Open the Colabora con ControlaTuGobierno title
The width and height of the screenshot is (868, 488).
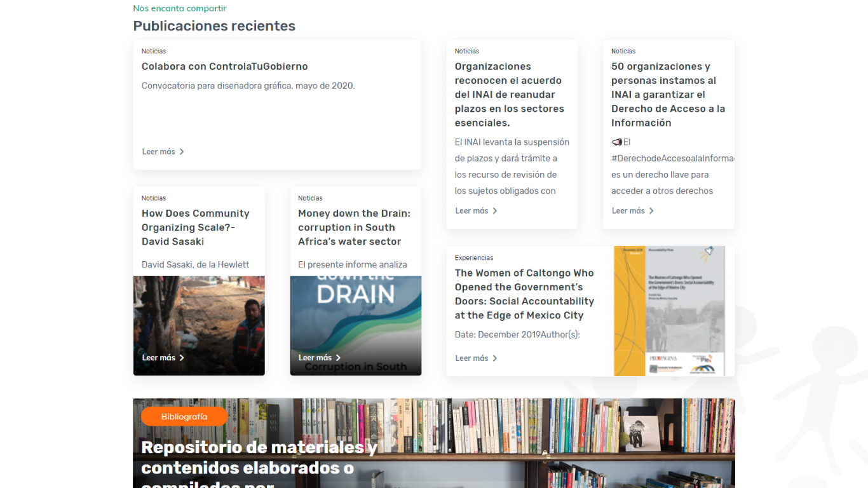click(224, 67)
